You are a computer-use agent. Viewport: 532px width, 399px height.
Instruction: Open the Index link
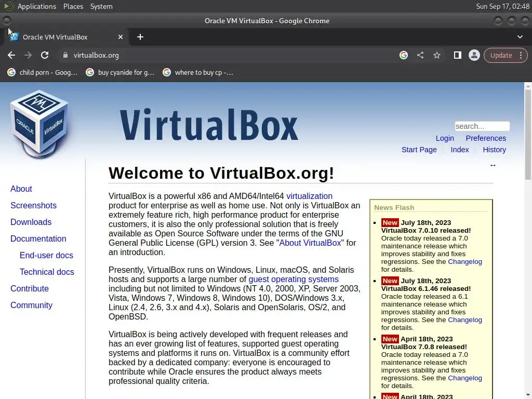(x=459, y=150)
